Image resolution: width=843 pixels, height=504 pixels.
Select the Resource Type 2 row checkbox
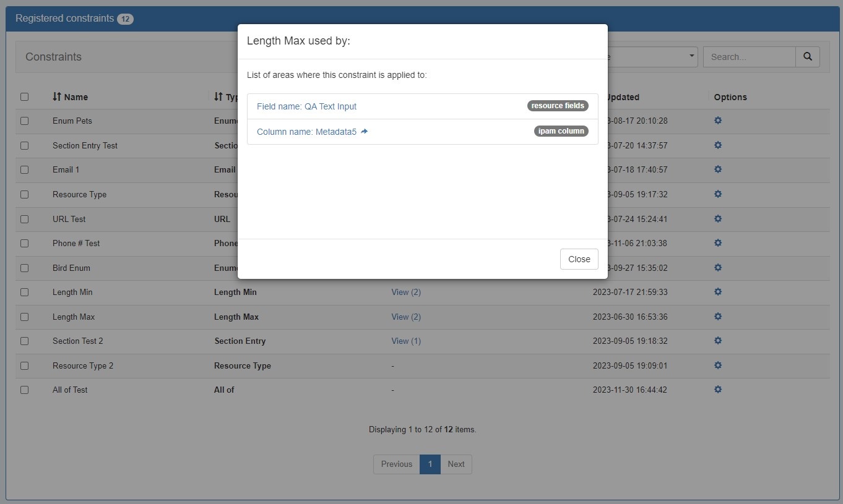click(25, 365)
